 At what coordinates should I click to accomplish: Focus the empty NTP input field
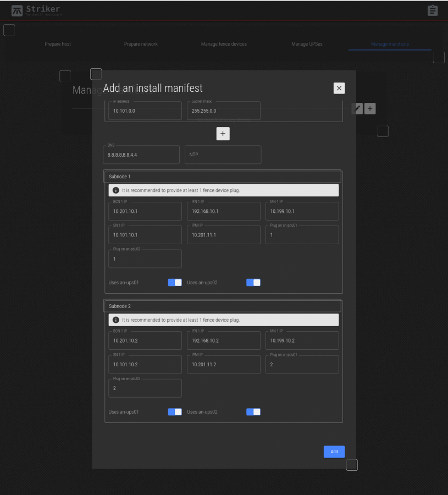(x=223, y=155)
